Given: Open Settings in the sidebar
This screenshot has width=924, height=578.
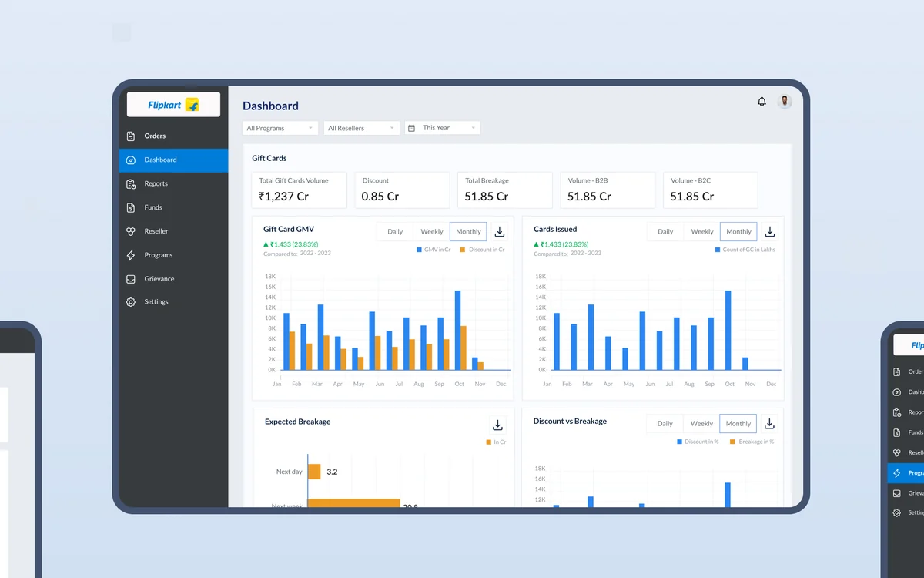Looking at the screenshot, I should pos(173,302).
